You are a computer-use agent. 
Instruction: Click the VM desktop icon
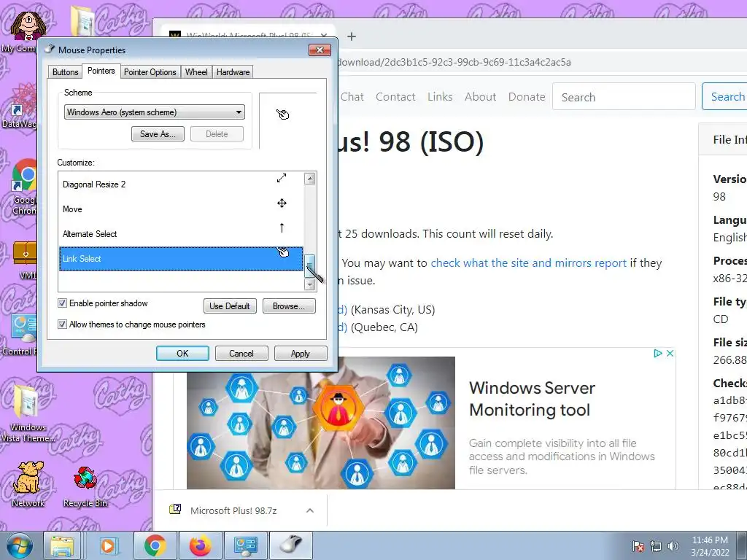click(24, 260)
